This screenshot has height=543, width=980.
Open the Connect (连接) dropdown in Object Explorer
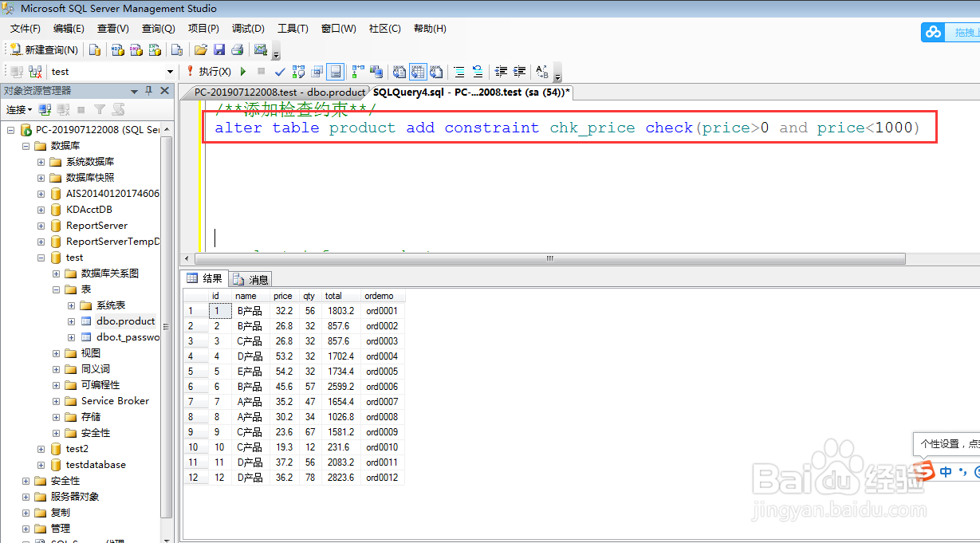tap(19, 110)
